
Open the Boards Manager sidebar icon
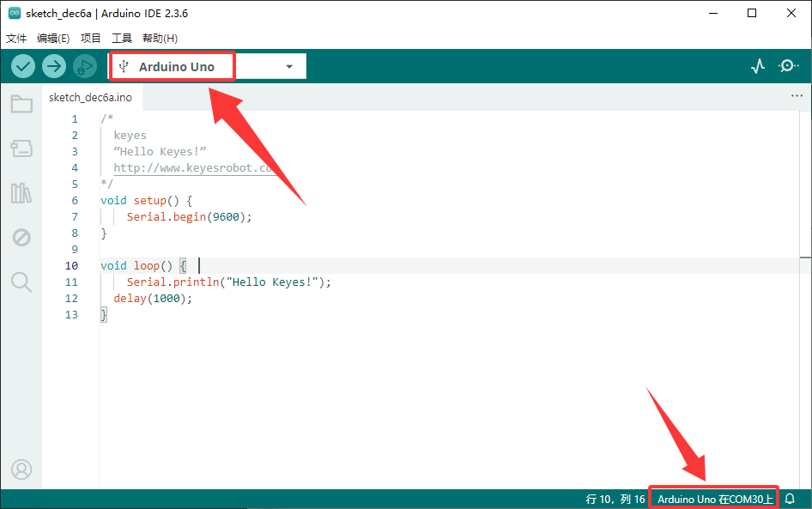pos(21,148)
